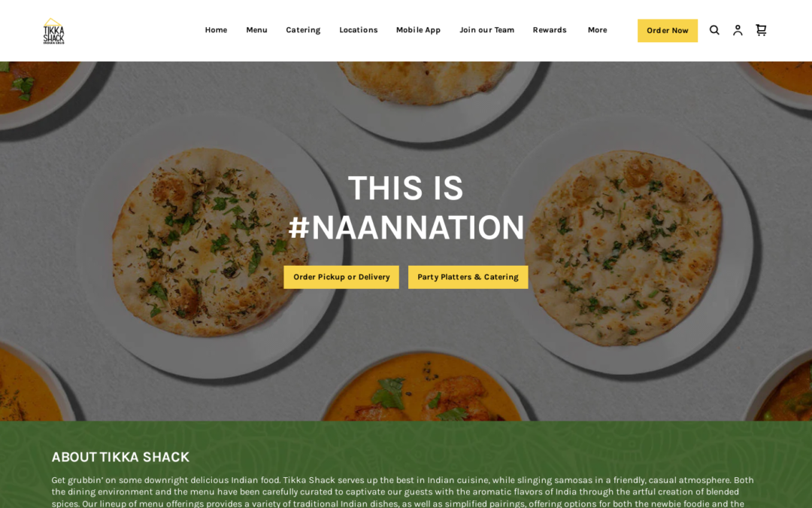View the shopping cart icon
This screenshot has height=508, width=812.
pyautogui.click(x=761, y=30)
